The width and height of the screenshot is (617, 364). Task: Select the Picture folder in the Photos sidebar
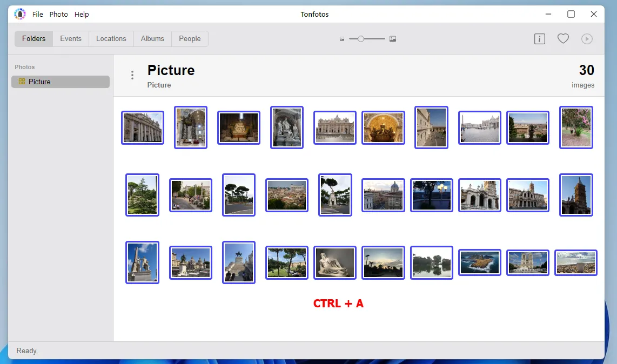[60, 82]
